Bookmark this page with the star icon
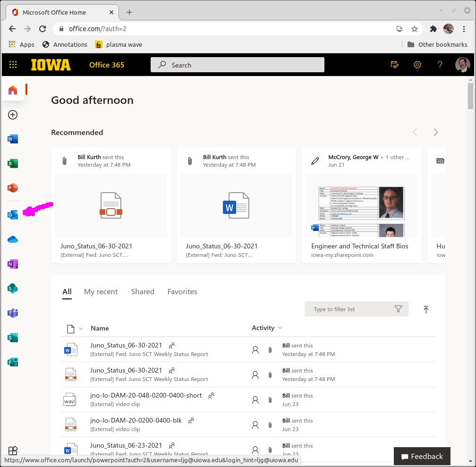 [x=415, y=29]
